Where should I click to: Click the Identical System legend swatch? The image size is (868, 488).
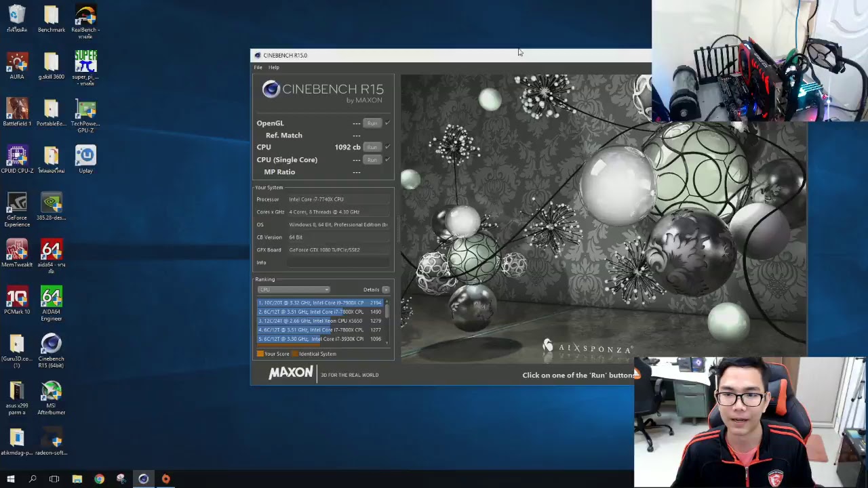coord(295,354)
